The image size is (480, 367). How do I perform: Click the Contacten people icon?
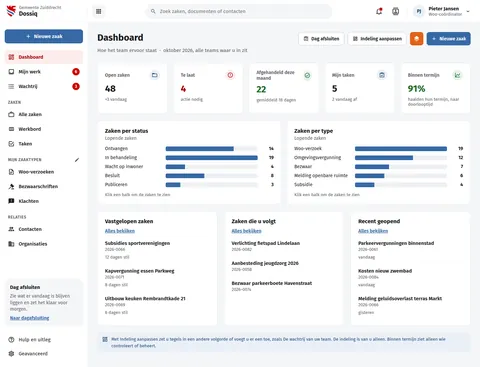pyautogui.click(x=11, y=229)
